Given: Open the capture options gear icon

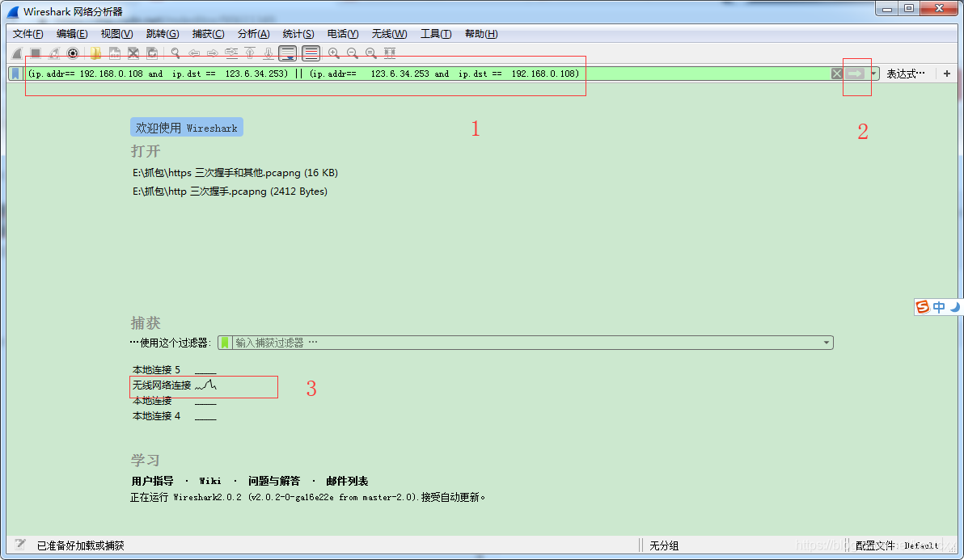Looking at the screenshot, I should tap(73, 53).
